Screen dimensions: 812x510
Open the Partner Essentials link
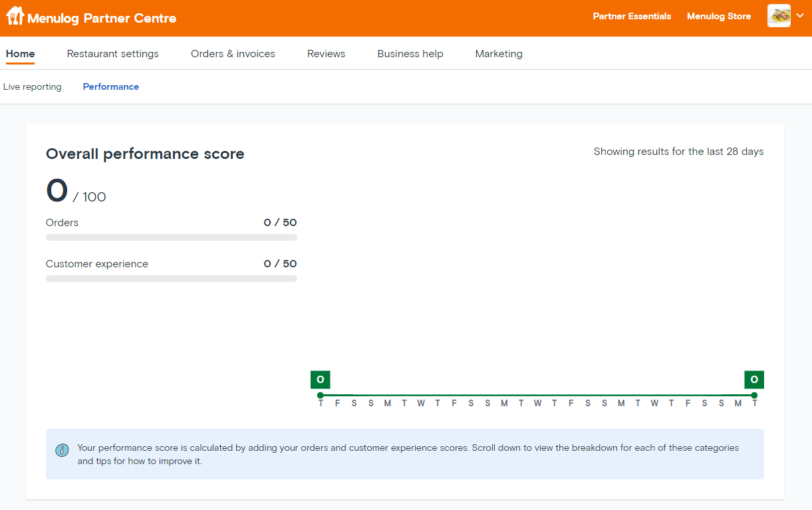click(632, 17)
